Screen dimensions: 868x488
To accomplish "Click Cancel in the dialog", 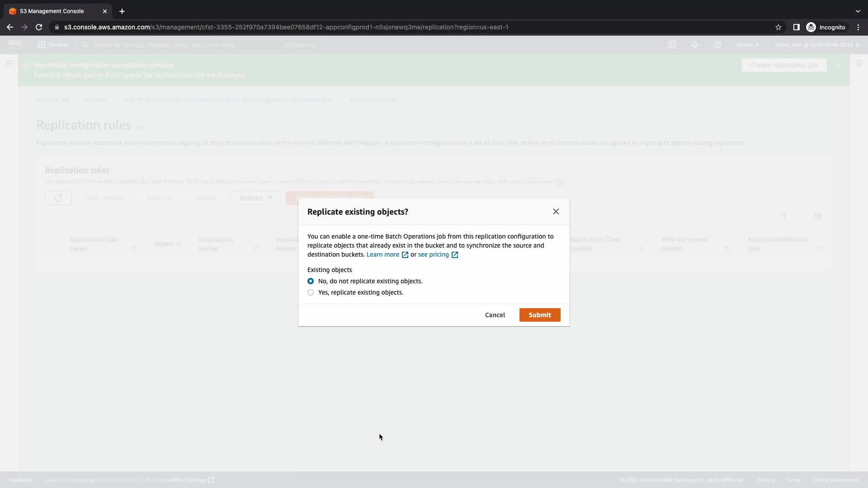I will (x=495, y=315).
